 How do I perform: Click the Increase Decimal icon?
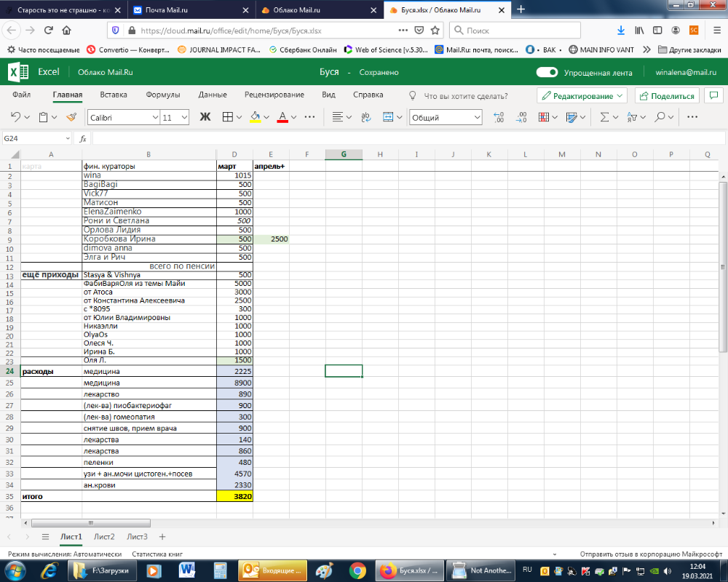point(499,117)
